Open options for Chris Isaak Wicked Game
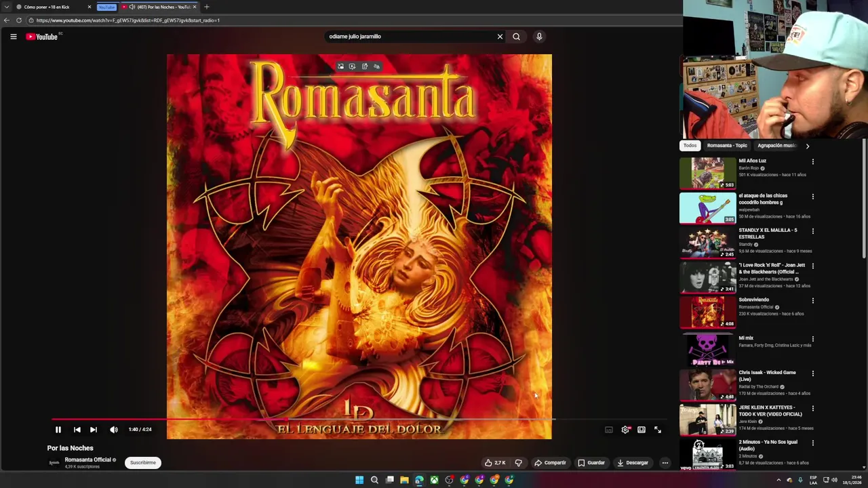 (x=812, y=373)
